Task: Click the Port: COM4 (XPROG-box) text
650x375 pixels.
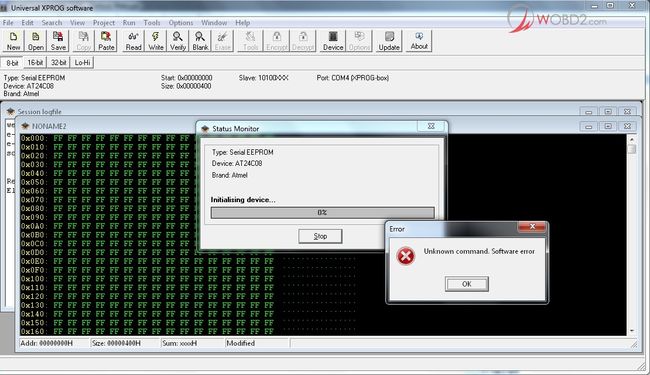Action: [353, 78]
